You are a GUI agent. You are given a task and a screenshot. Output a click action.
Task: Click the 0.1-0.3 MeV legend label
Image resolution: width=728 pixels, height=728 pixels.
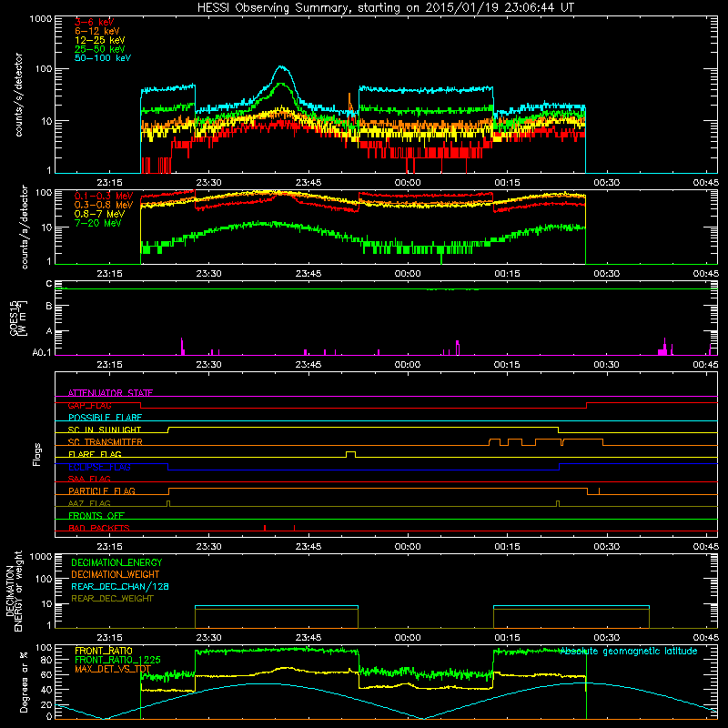point(104,196)
